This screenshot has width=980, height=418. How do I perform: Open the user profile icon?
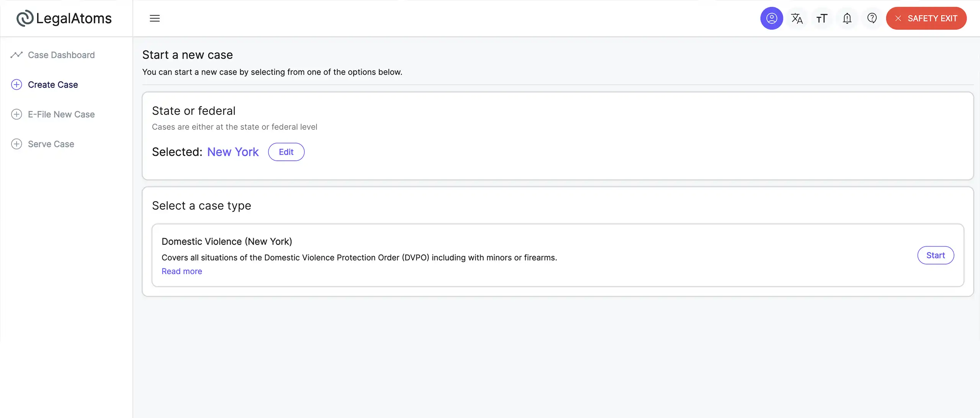[771, 18]
